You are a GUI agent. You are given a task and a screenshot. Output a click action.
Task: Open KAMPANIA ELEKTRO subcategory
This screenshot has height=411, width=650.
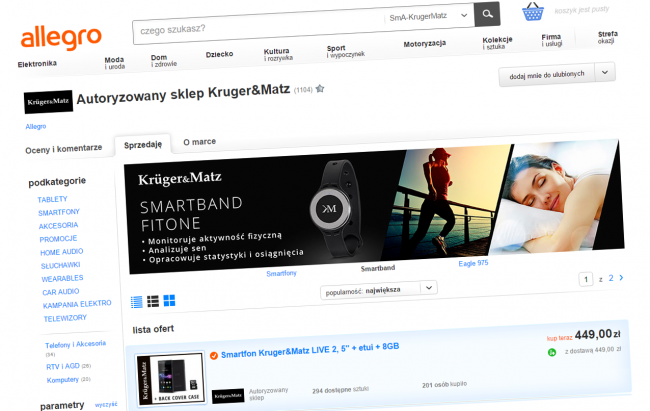pos(77,304)
